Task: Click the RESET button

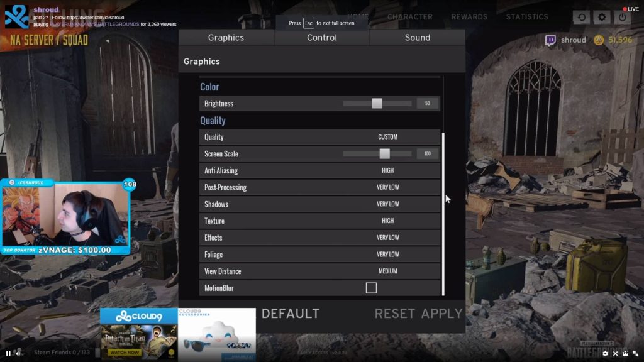Action: [x=395, y=314]
